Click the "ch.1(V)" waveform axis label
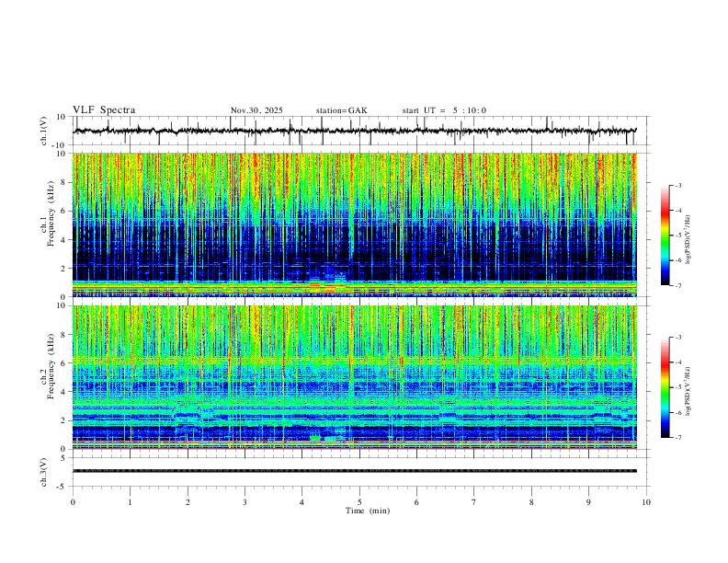 tap(44, 131)
